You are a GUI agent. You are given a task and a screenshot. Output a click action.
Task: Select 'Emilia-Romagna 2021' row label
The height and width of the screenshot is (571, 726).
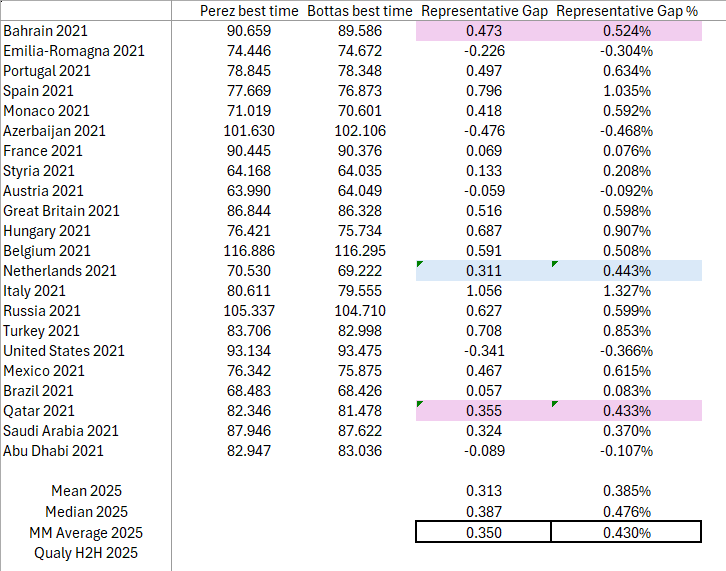[x=74, y=51]
